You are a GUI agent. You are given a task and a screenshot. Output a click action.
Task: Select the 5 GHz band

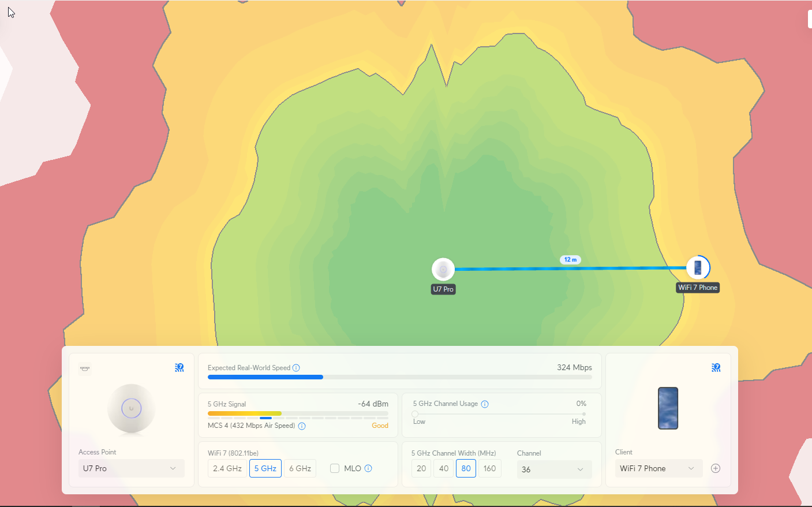coord(265,468)
